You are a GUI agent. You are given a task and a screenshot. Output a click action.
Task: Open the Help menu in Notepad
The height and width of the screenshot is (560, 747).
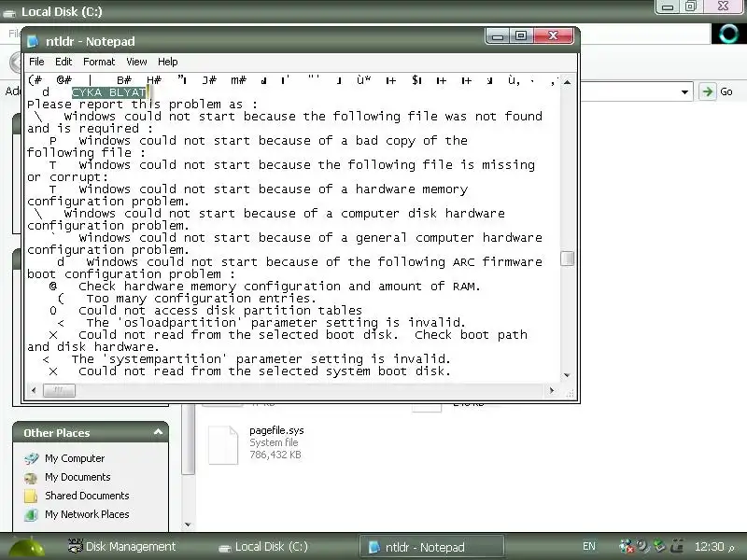click(168, 62)
